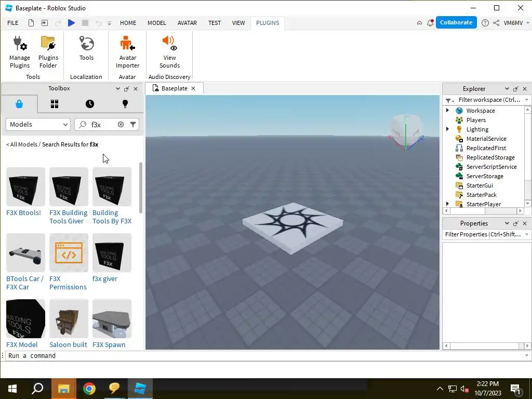Screen dimensions: 532x399
Task: Click Filter Properties input field
Action: tap(483, 234)
